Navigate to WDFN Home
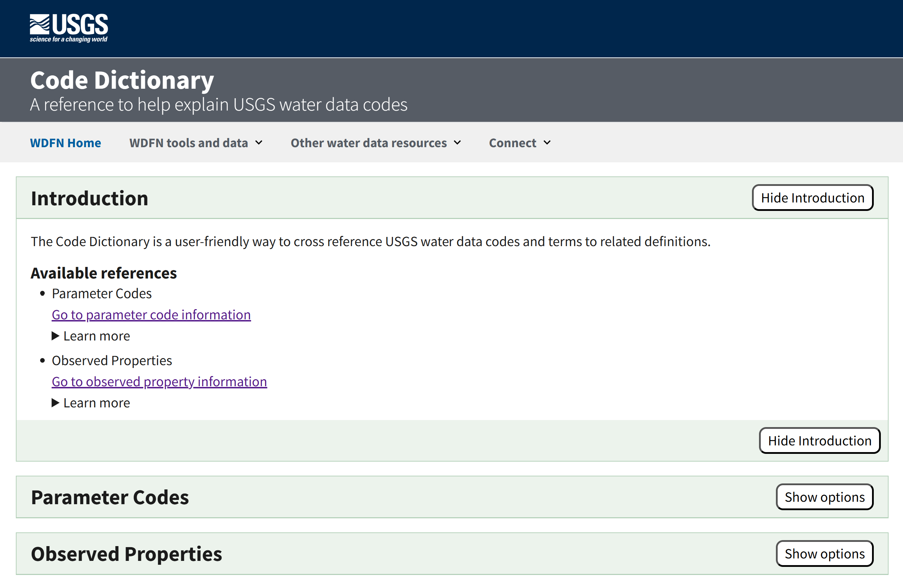The image size is (903, 588). click(x=65, y=143)
